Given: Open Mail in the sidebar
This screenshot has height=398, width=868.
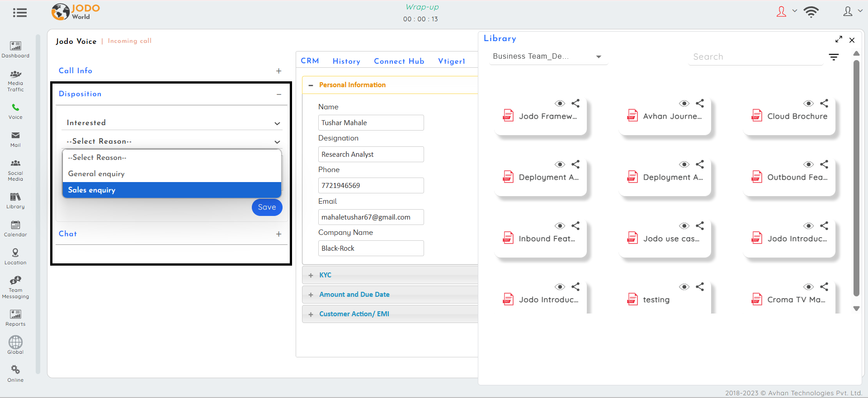Looking at the screenshot, I should pyautogui.click(x=15, y=140).
